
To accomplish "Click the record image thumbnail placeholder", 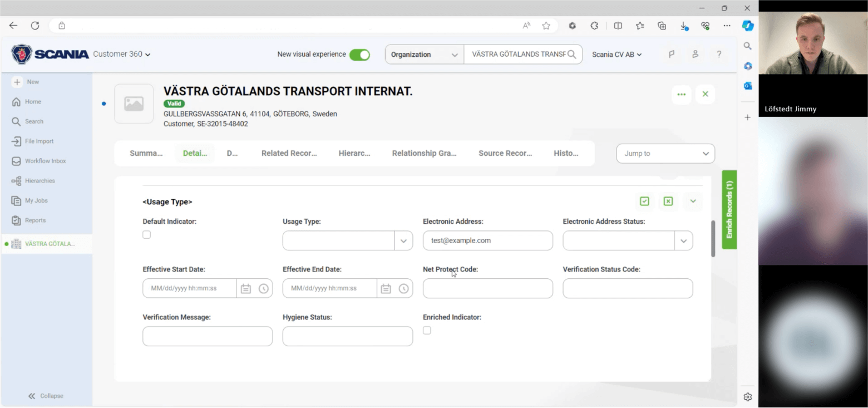I will coord(134,104).
